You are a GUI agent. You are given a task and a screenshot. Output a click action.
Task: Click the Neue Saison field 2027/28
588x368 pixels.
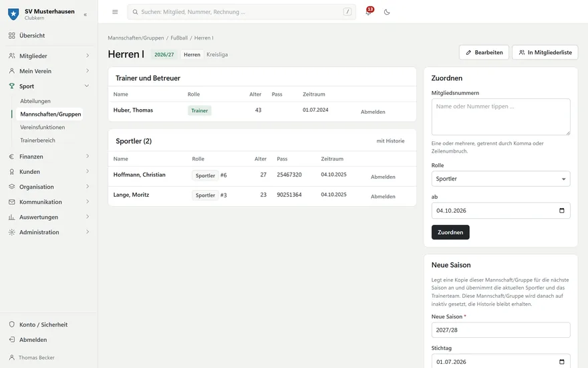(500, 330)
